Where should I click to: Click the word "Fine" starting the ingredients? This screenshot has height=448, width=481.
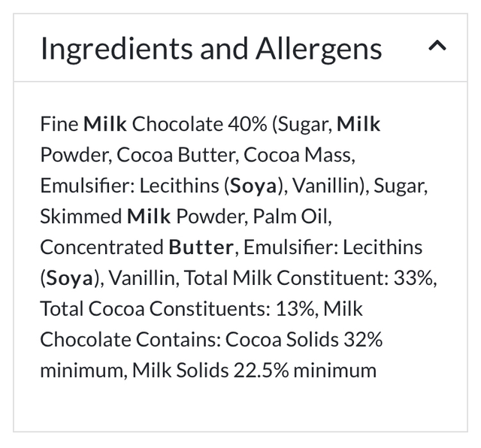point(59,124)
